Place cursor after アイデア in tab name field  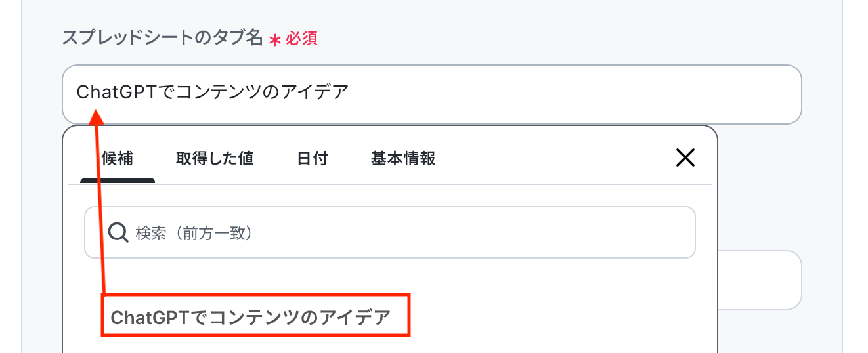point(349,93)
